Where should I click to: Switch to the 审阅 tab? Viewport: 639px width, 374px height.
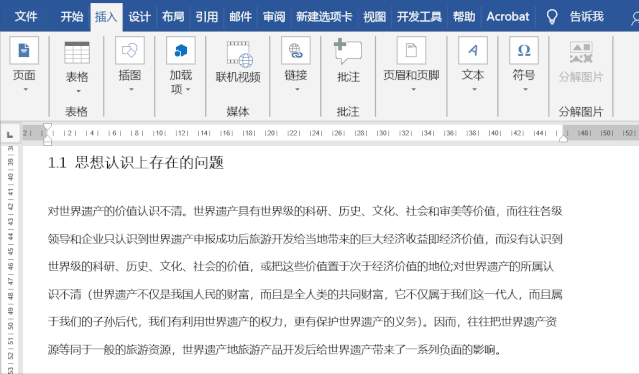tap(274, 17)
